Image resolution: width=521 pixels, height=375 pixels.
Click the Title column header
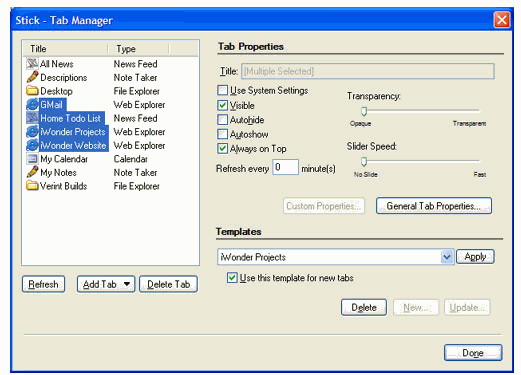(x=66, y=49)
